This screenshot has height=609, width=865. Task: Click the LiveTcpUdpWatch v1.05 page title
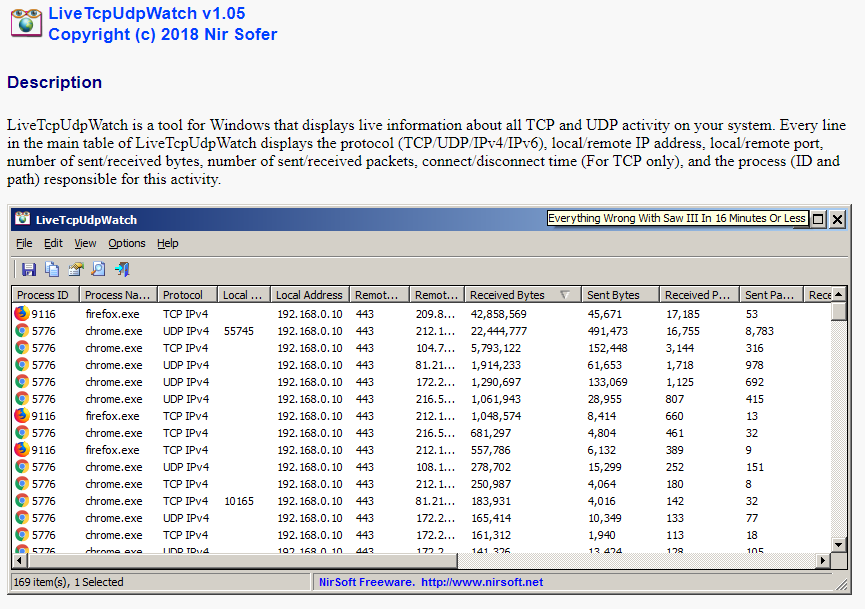pos(147,13)
